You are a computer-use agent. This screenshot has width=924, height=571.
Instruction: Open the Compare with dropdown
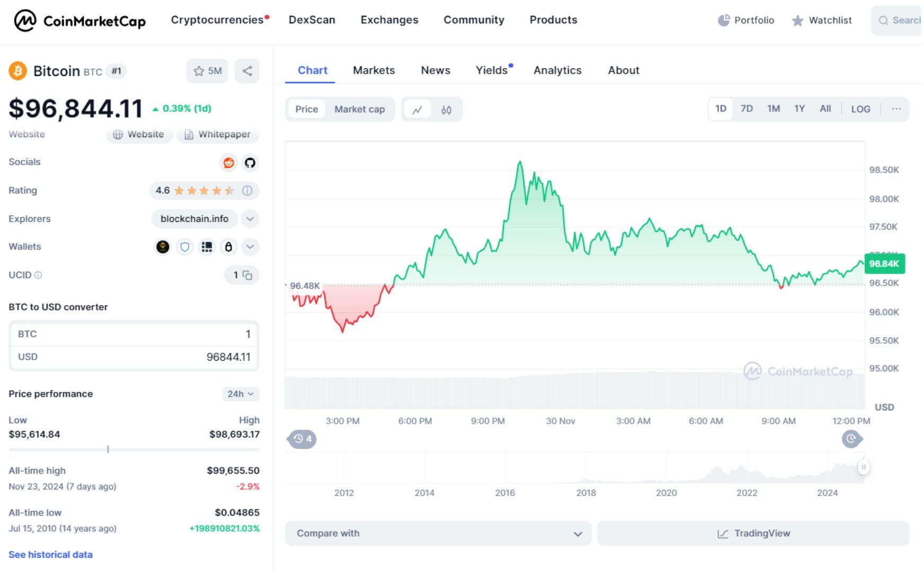coord(437,533)
